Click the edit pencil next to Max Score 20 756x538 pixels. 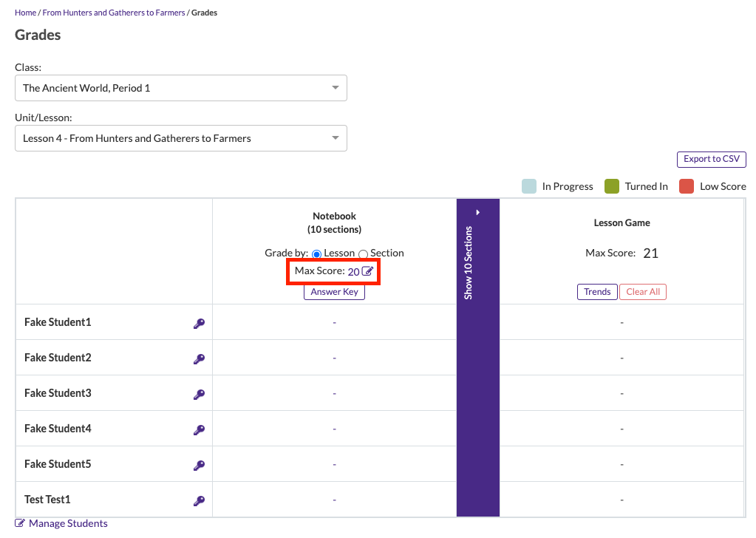(x=367, y=271)
